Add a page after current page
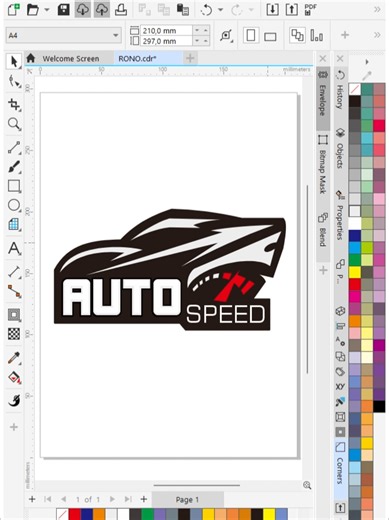 pyautogui.click(x=144, y=499)
